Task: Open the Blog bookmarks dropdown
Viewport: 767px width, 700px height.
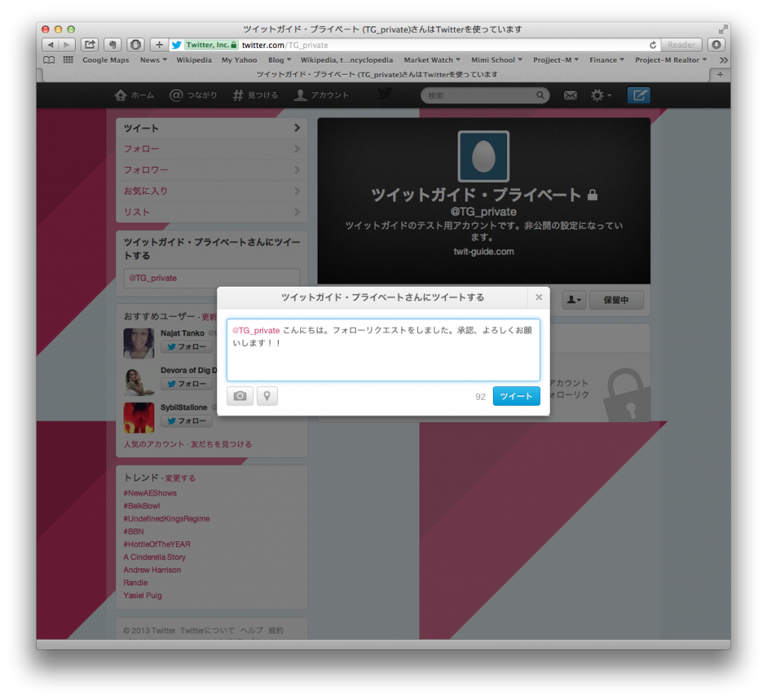Action: (x=279, y=60)
